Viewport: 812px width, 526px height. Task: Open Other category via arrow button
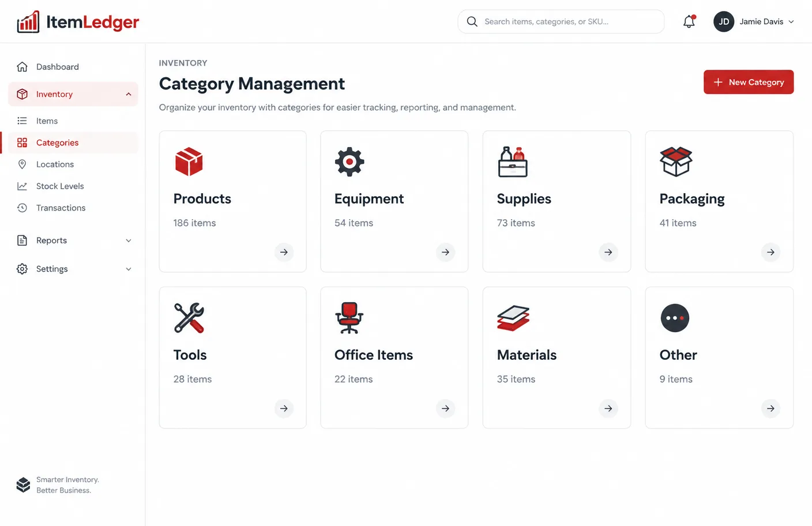pos(770,408)
